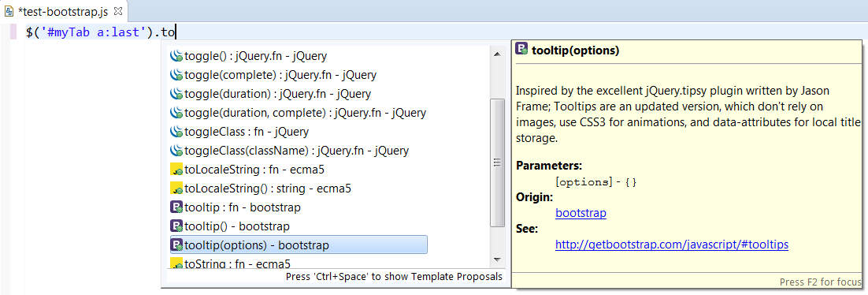Click jQuery icon next to toggle(duration) proposal
This screenshot has height=295, width=868.
click(176, 94)
